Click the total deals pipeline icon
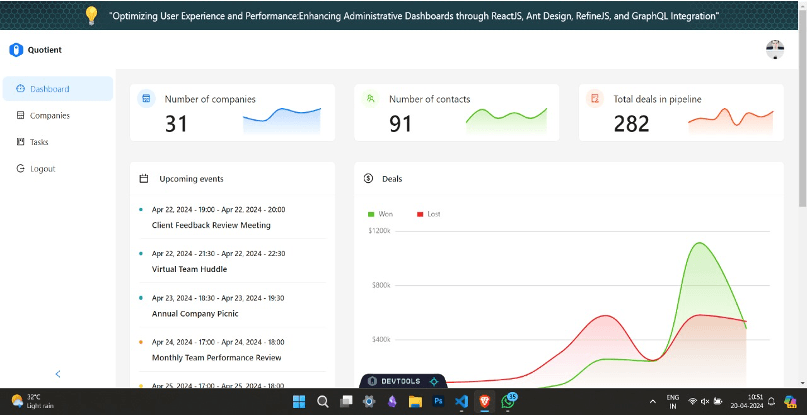Image resolution: width=808 pixels, height=416 pixels. pos(595,99)
